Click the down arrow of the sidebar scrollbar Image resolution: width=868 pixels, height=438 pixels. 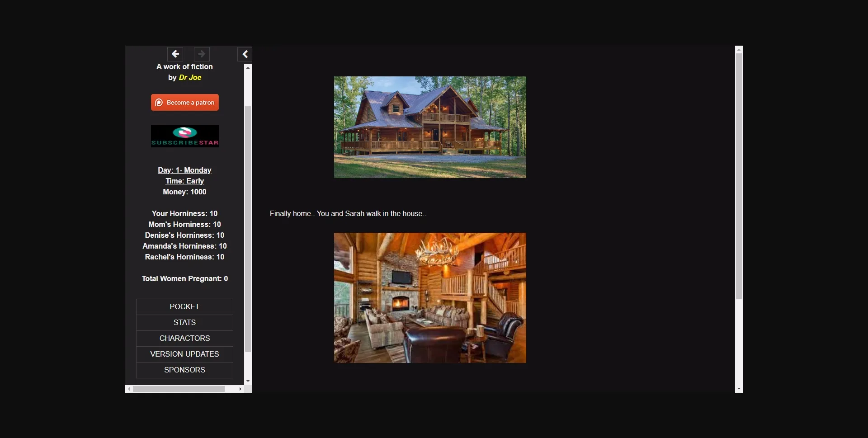tap(248, 381)
